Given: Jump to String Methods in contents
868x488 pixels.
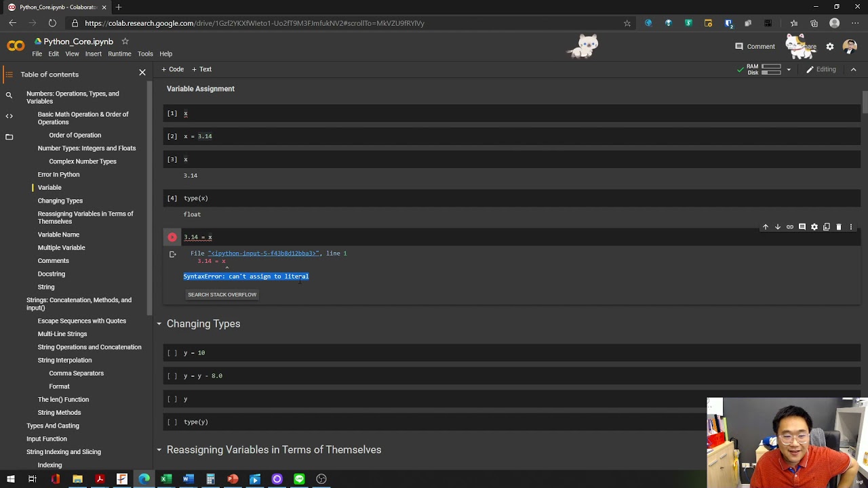Looking at the screenshot, I should pos(59,413).
